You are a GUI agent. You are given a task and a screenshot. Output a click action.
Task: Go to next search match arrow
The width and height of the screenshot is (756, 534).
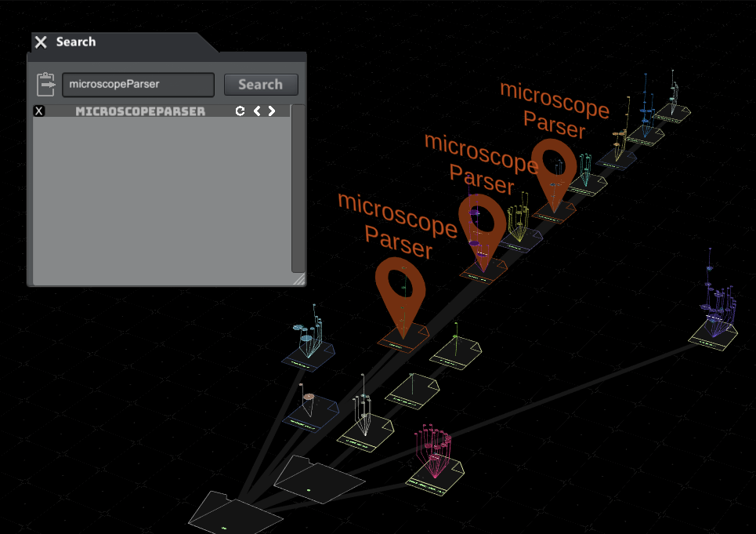(x=272, y=111)
